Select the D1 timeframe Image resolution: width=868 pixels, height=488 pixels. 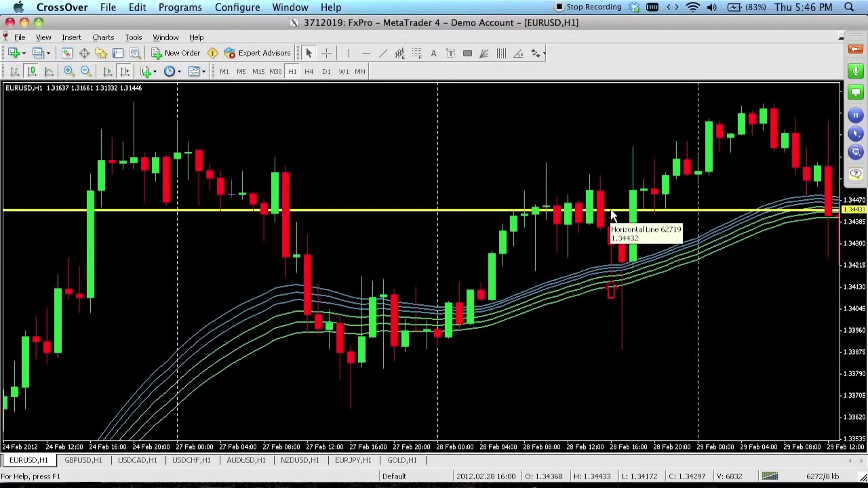point(326,71)
